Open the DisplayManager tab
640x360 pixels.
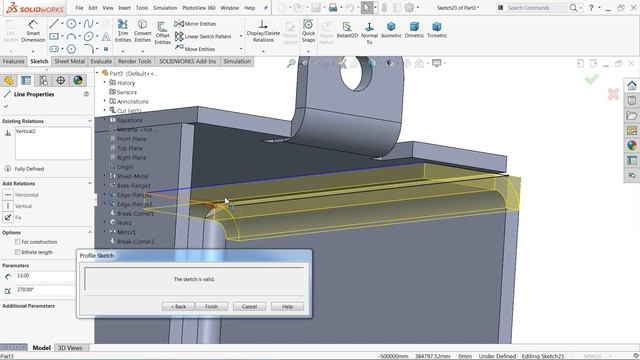tap(78, 80)
